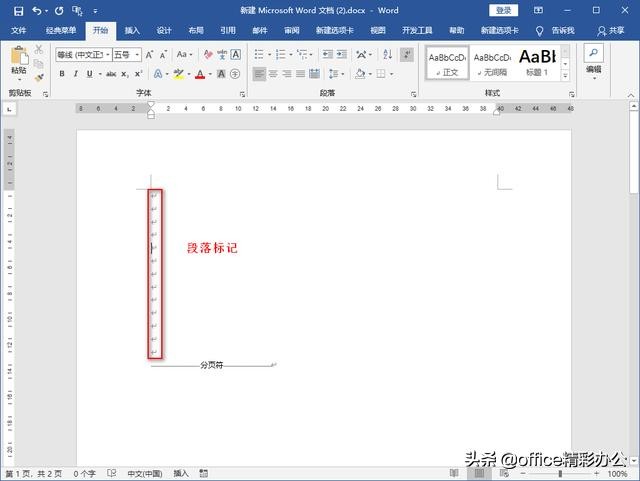Save the document with the floppy icon
640x481 pixels.
tap(18, 11)
